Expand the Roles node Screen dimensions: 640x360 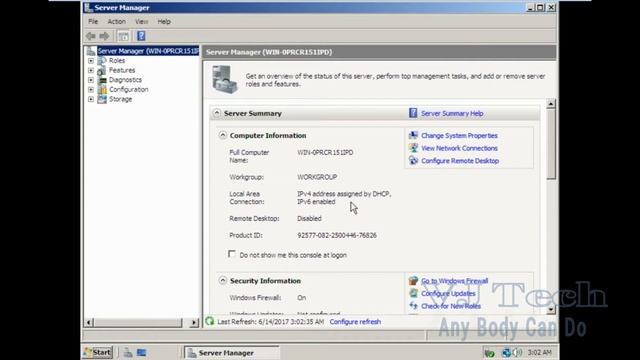pyautogui.click(x=91, y=61)
